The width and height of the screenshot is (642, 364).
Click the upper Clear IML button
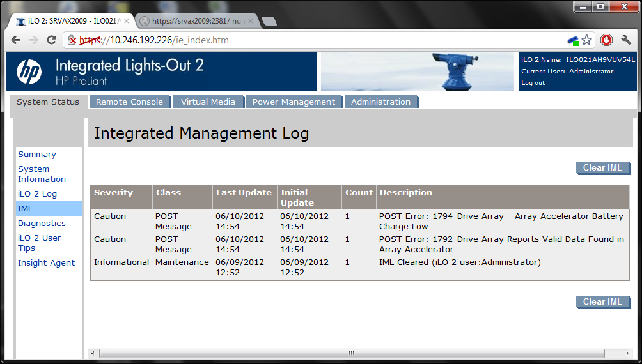pyautogui.click(x=603, y=168)
